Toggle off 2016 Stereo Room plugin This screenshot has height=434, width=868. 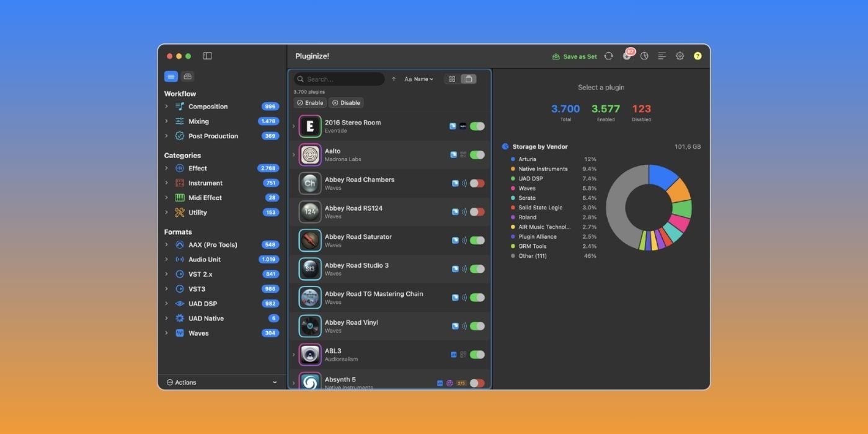[x=477, y=126]
